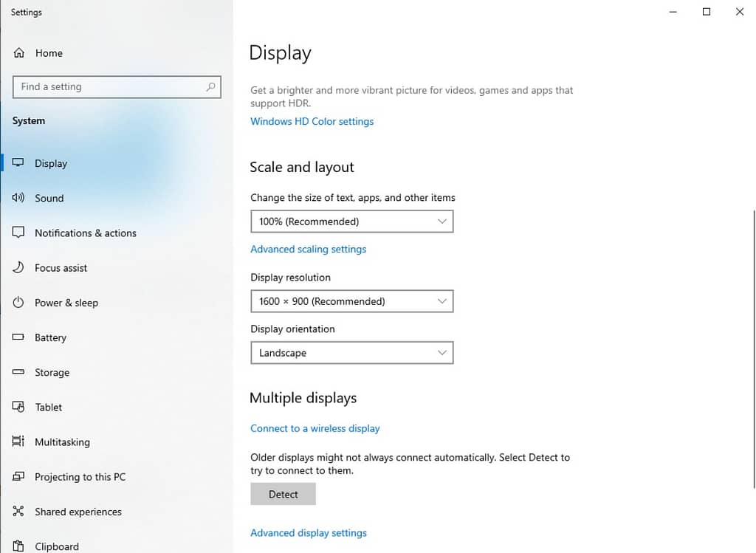Click the Storage drive icon
The image size is (756, 553).
pyautogui.click(x=18, y=371)
